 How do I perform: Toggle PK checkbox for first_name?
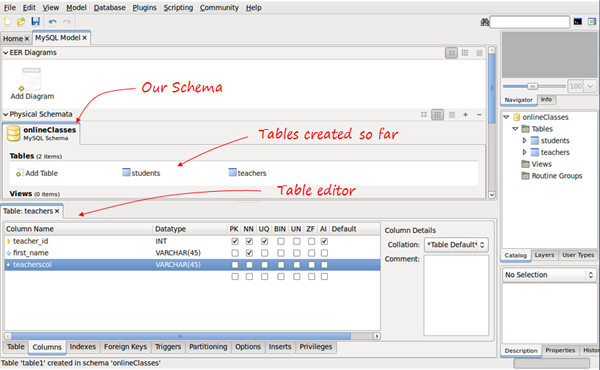pyautogui.click(x=235, y=253)
